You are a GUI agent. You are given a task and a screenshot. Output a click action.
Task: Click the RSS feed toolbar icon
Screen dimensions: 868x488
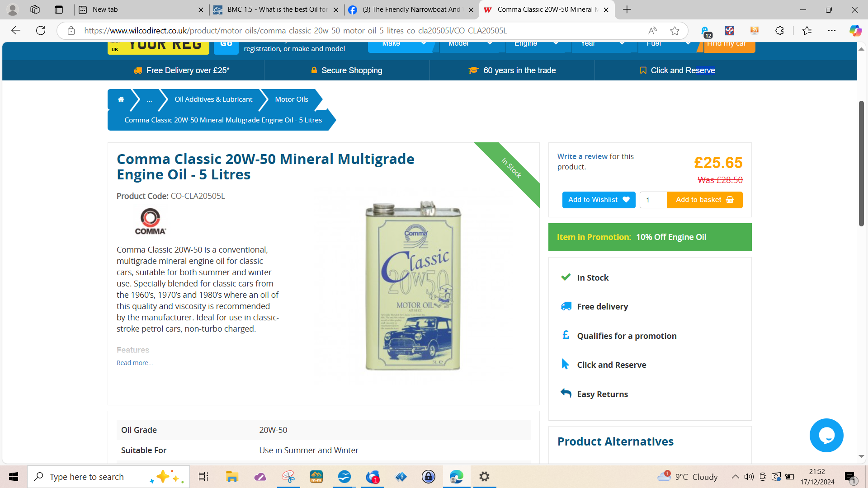[754, 30]
